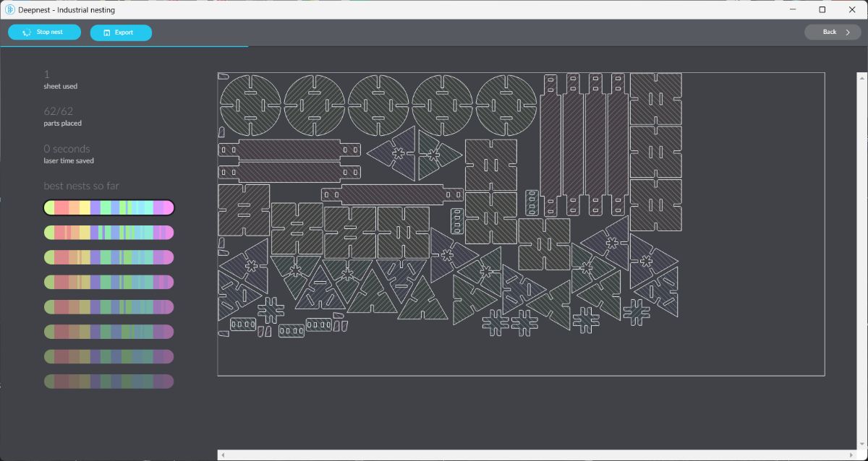This screenshot has height=461, width=868.
Task: Stop the running nesting process
Action: pos(44,32)
